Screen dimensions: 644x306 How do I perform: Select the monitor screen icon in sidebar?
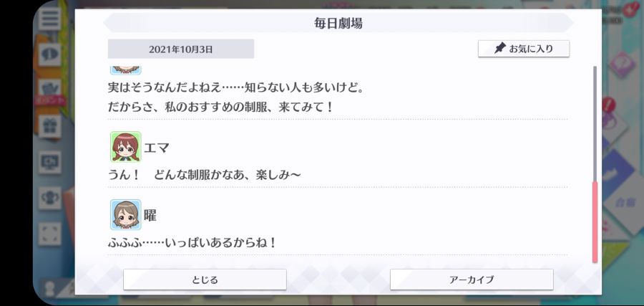tap(49, 162)
